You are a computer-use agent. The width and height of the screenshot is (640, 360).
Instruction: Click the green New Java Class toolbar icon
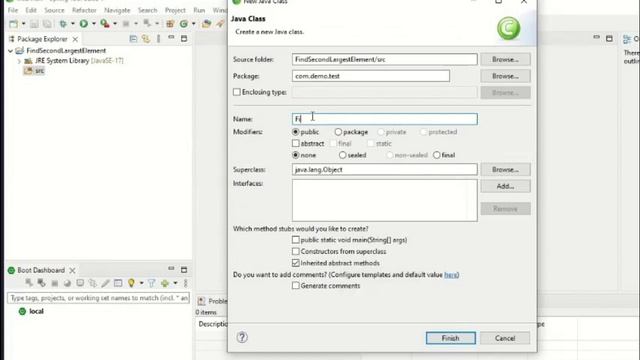click(x=184, y=24)
